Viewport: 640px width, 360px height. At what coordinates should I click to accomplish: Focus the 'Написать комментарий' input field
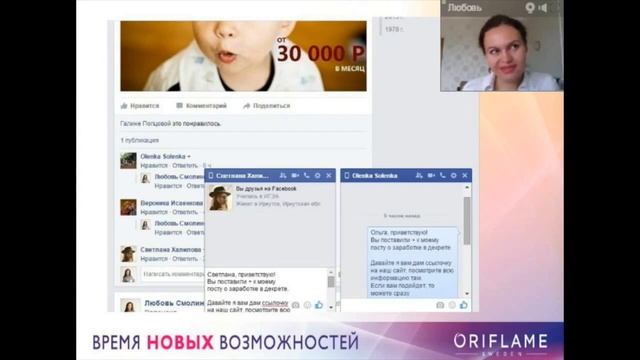pyautogui.click(x=172, y=274)
